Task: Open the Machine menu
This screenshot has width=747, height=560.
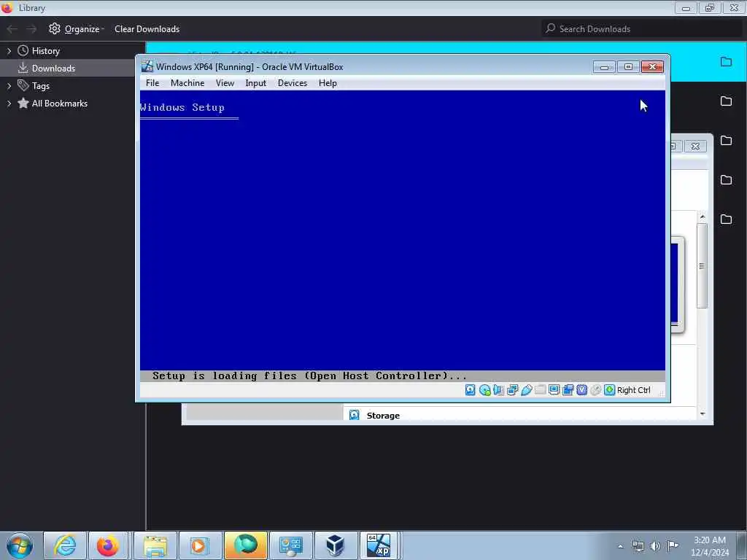Action: pyautogui.click(x=187, y=83)
